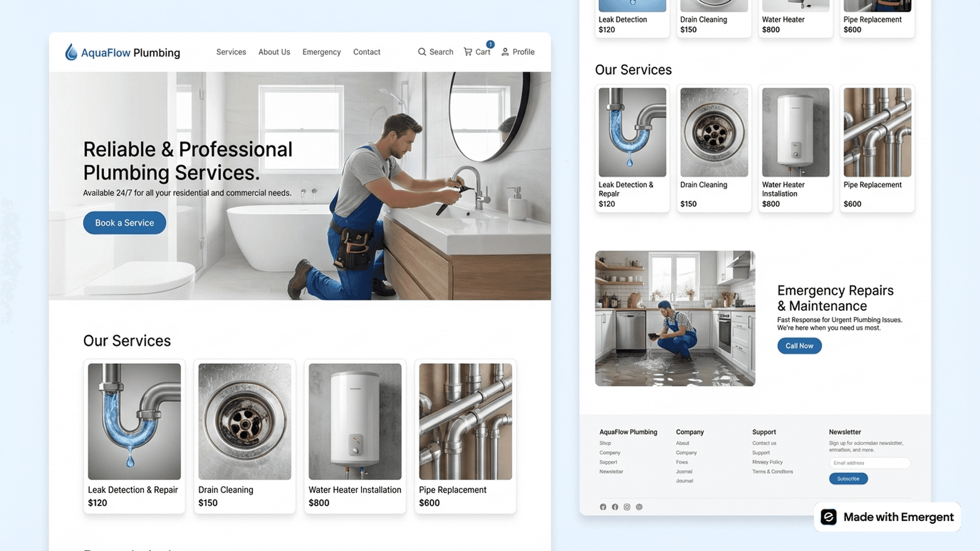Image resolution: width=980 pixels, height=551 pixels.
Task: Open the Facebook icon in the footer
Action: click(x=615, y=507)
